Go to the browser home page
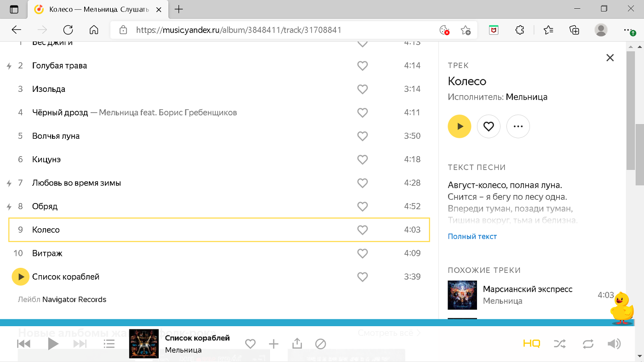This screenshot has height=362, width=644. click(x=94, y=30)
